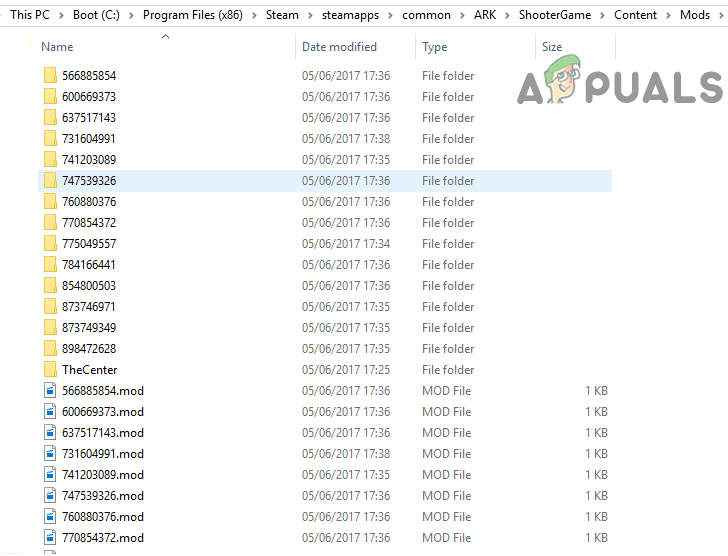Click the 731604991 folder icon
The height and width of the screenshot is (556, 728).
[x=50, y=138]
